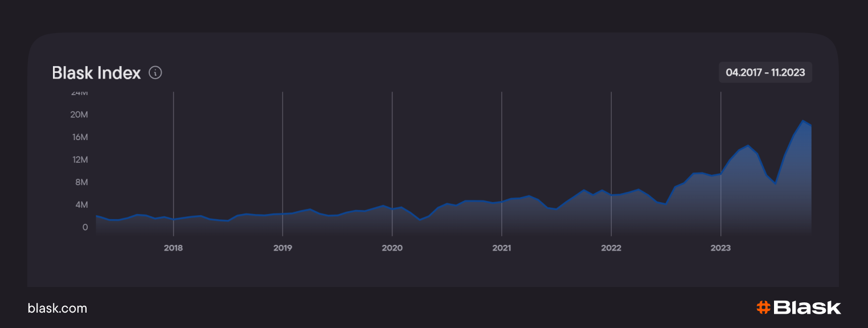Click the 4M y-axis label
The width and height of the screenshot is (868, 328).
[x=81, y=204]
